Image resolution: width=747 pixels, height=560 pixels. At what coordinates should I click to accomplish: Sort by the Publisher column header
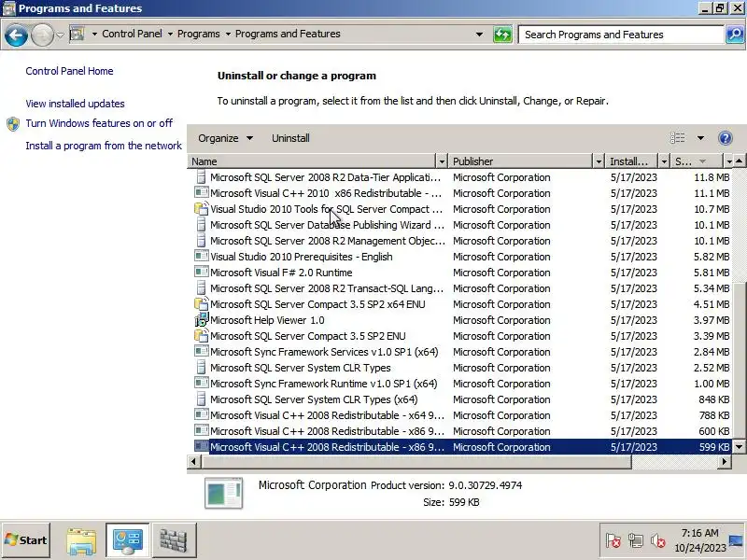521,161
